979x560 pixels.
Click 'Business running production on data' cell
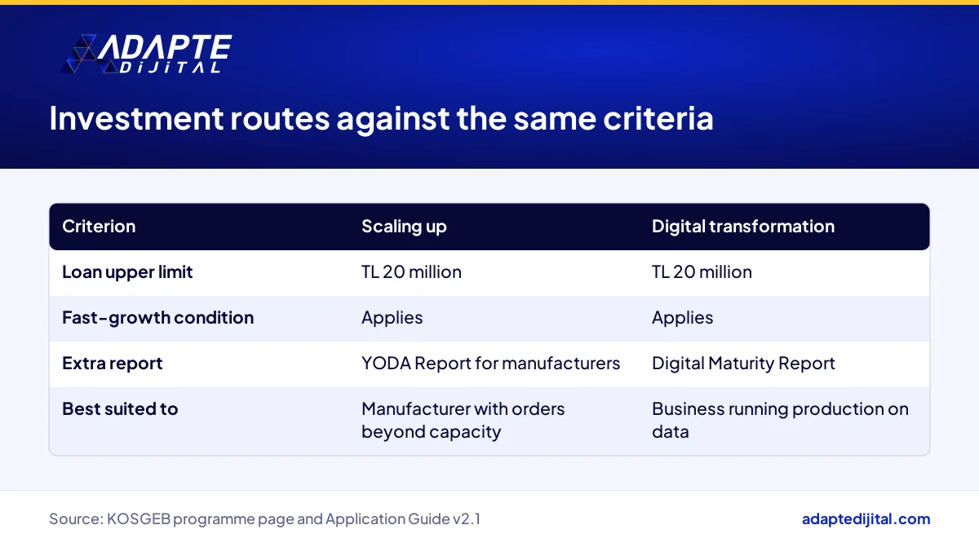(x=780, y=421)
